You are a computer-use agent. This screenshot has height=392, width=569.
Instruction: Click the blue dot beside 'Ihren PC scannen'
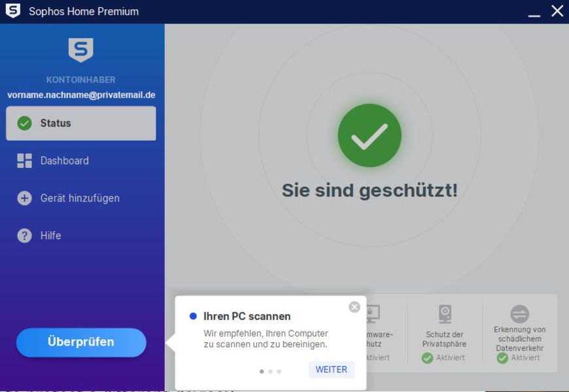click(193, 316)
